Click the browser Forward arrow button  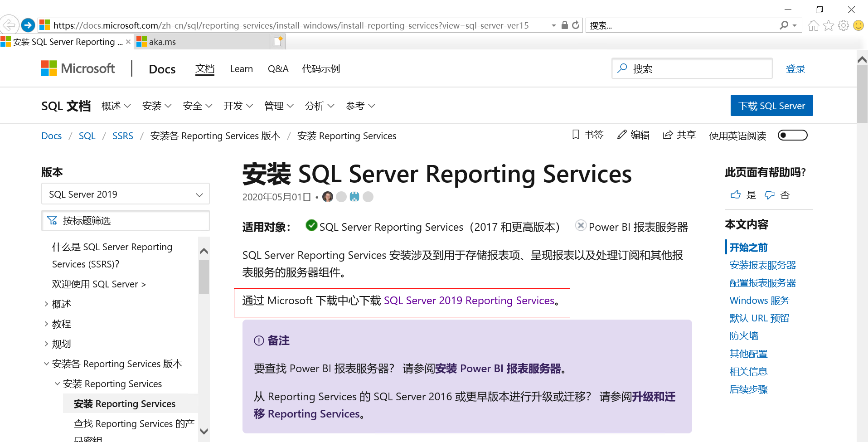coord(28,25)
